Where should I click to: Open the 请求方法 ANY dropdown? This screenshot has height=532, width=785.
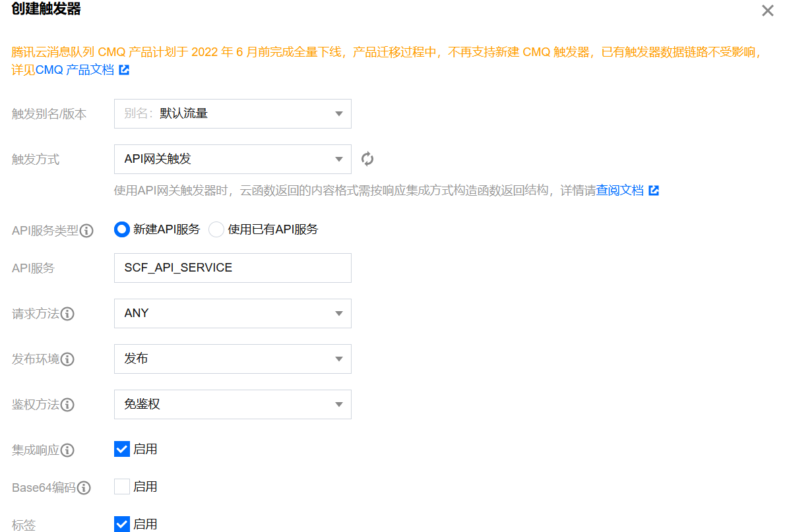pos(232,313)
